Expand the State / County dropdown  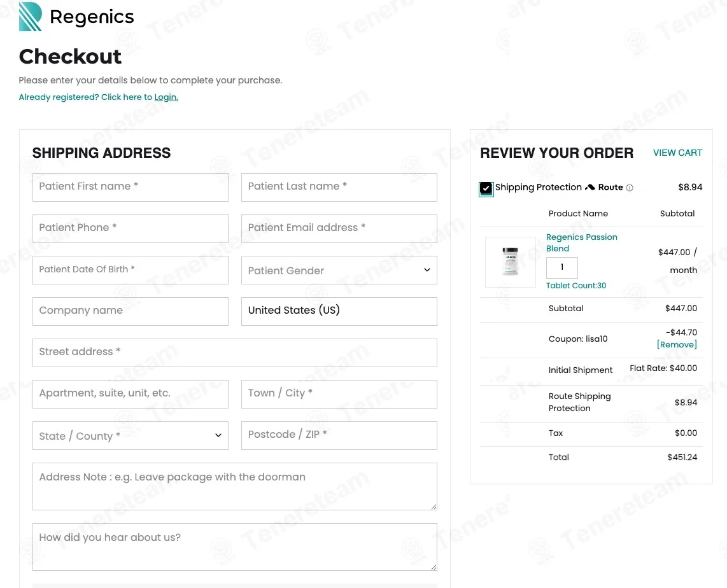[x=131, y=435]
